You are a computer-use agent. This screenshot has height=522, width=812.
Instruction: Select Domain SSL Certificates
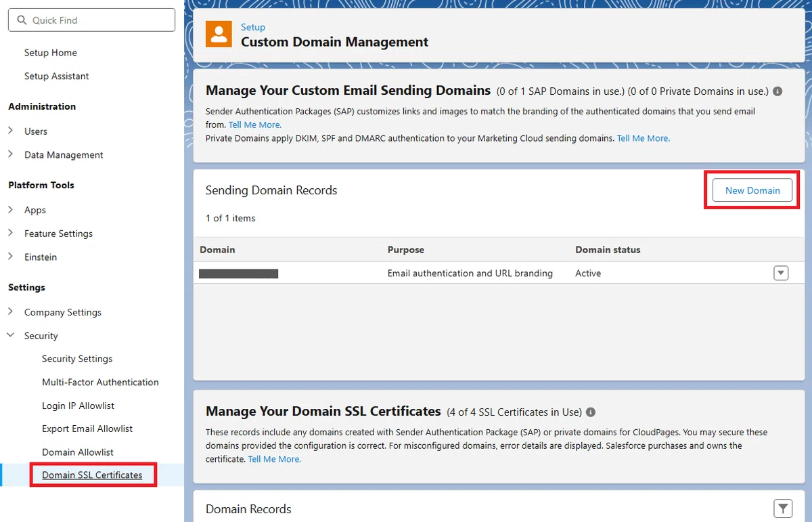pos(92,475)
